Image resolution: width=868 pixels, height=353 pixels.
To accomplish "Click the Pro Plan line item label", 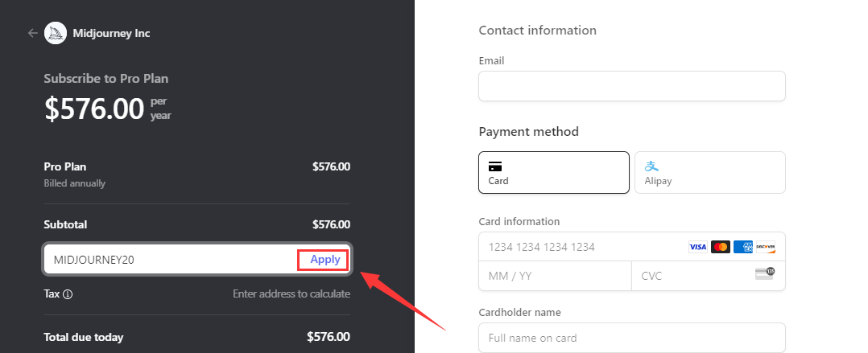I will [64, 166].
